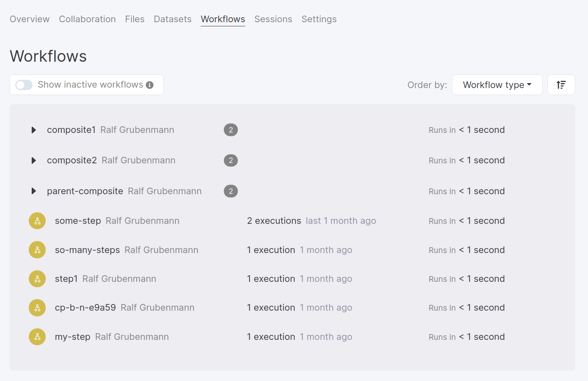Open the Settings tab
This screenshot has height=381, width=588.
[x=319, y=19]
